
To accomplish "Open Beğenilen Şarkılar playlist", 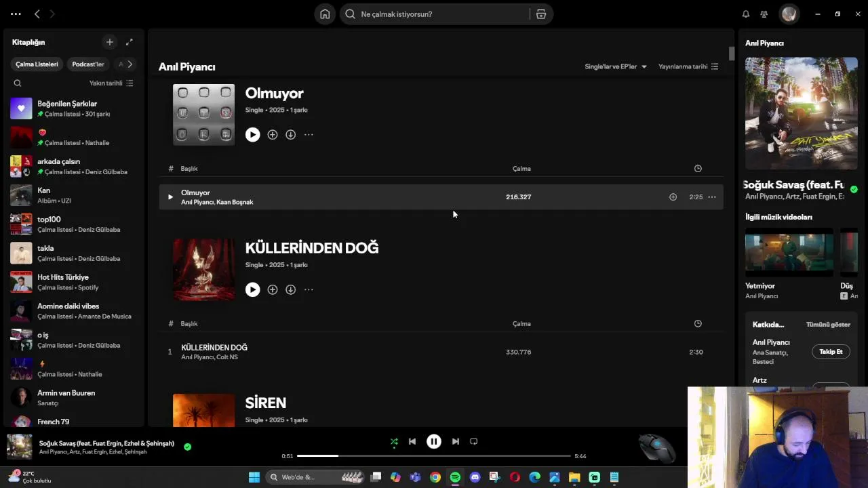I will coord(73,108).
